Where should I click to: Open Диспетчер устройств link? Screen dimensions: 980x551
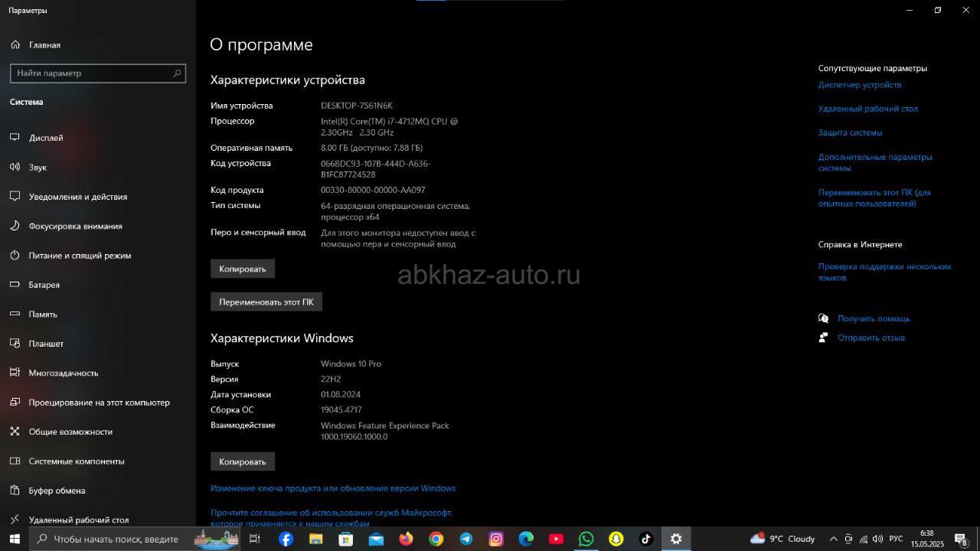pos(859,85)
